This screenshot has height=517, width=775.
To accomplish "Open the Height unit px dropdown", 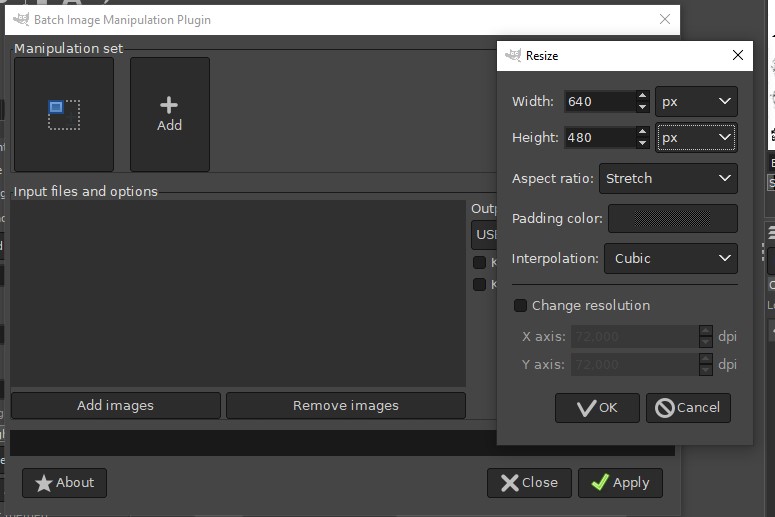I will tap(696, 137).
